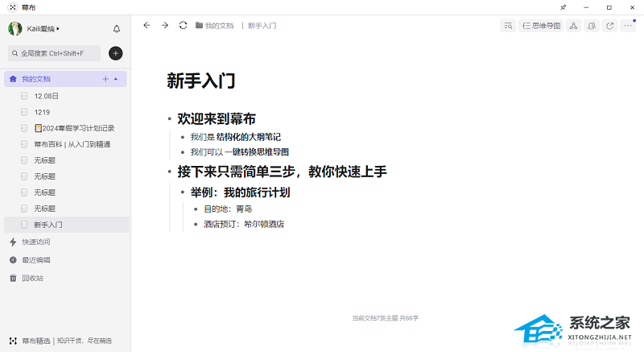644x352 pixels.
Task: Pin the window with the pushpin icon
Action: coord(563,7)
